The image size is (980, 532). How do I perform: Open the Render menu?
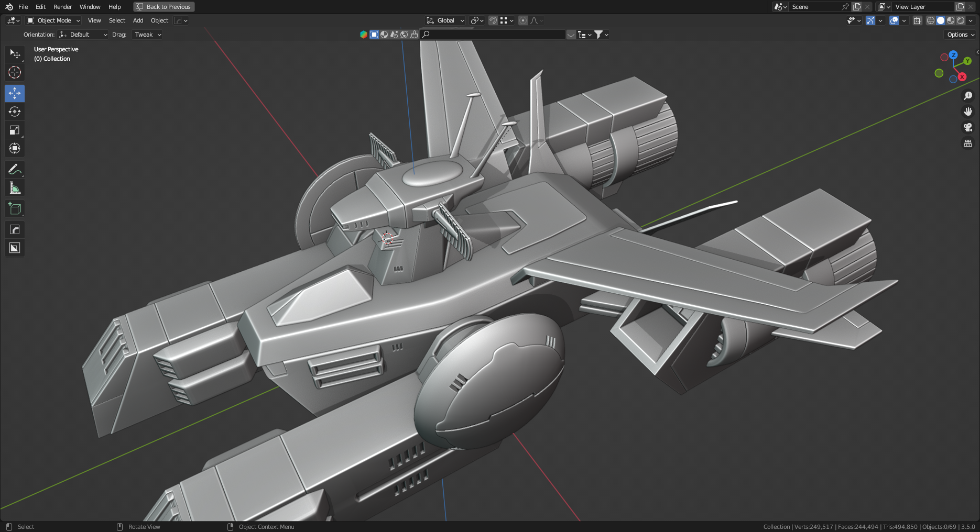(63, 7)
